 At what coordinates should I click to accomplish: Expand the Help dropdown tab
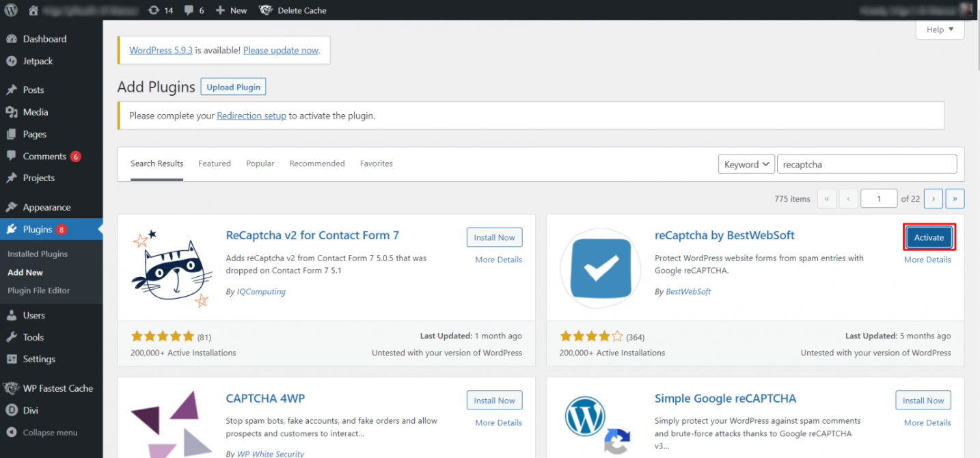(940, 30)
